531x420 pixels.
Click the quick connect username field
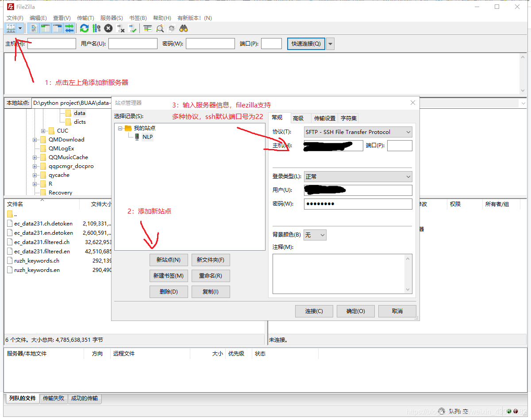click(133, 43)
